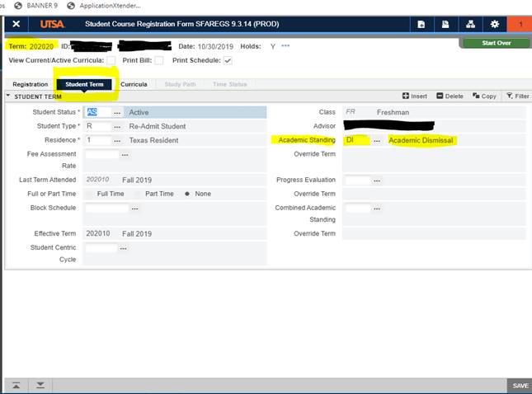The image size is (532, 394).
Task: Switch to the Registration tab
Action: click(x=30, y=84)
